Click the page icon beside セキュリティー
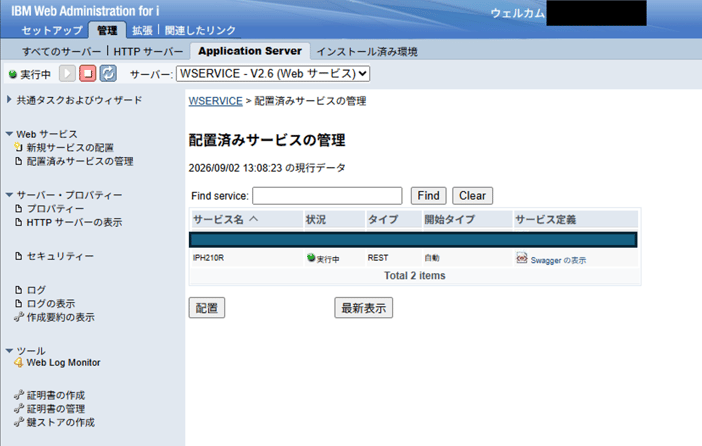Screen dimensions: 702x446 point(18,256)
